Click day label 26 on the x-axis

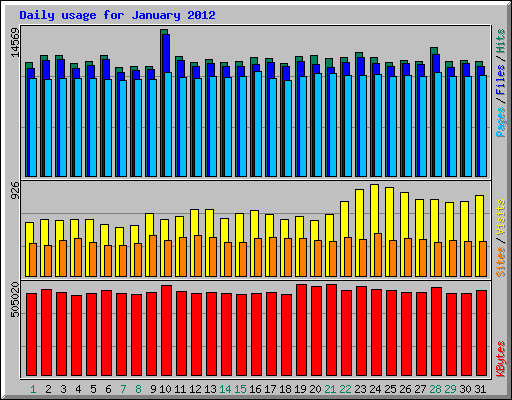click(405, 389)
